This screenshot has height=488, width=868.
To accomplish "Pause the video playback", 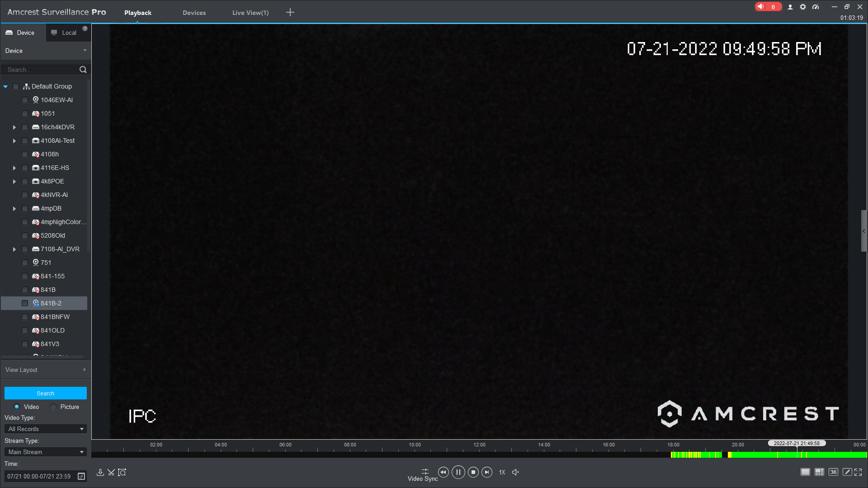I will tap(458, 472).
